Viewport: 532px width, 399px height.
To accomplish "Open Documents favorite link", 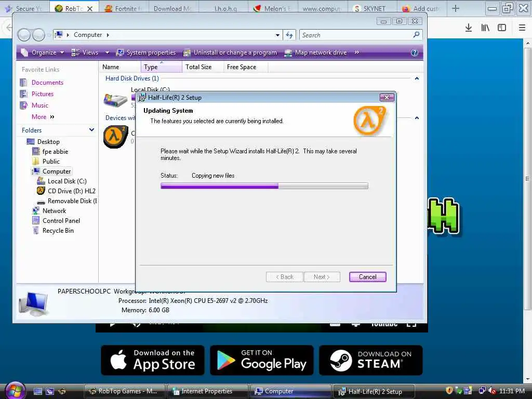I will click(x=47, y=83).
